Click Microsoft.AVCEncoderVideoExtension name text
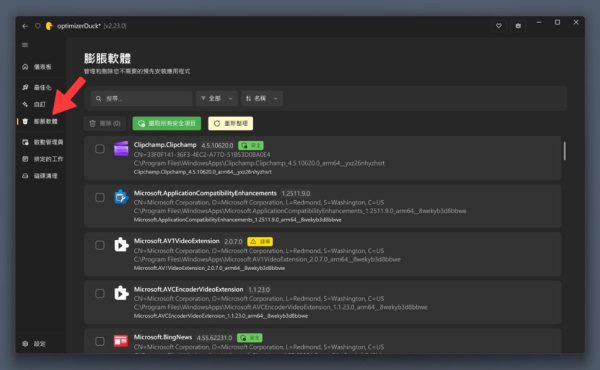This screenshot has width=600, height=370. point(188,289)
